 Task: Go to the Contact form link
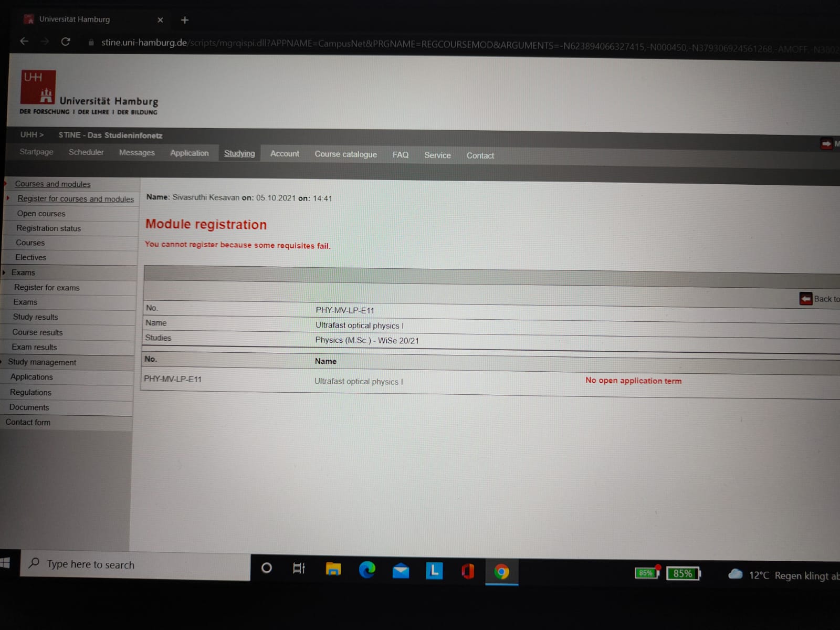coord(28,422)
